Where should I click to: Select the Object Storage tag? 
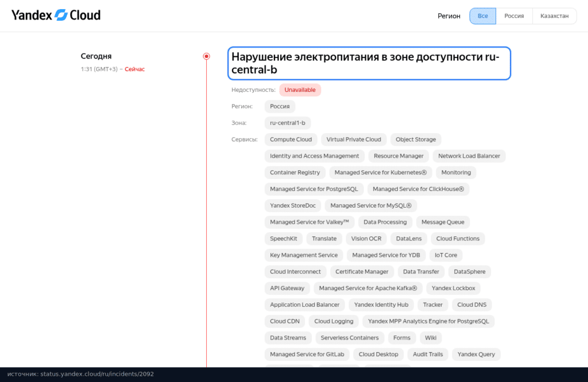point(416,139)
